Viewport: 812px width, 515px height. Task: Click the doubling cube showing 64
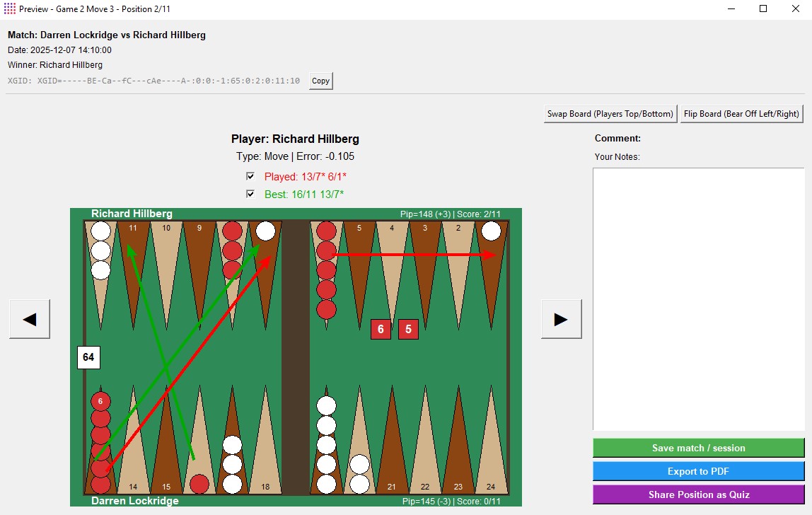coord(88,357)
